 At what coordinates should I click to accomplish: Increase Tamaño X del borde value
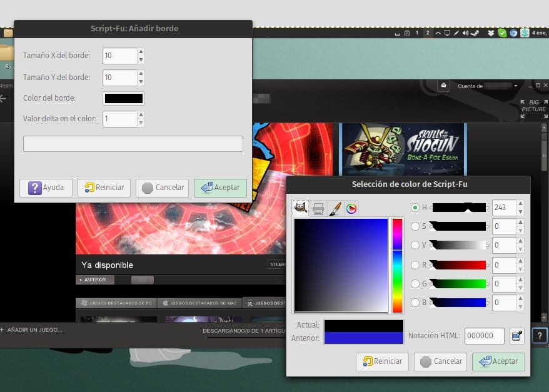click(x=141, y=52)
